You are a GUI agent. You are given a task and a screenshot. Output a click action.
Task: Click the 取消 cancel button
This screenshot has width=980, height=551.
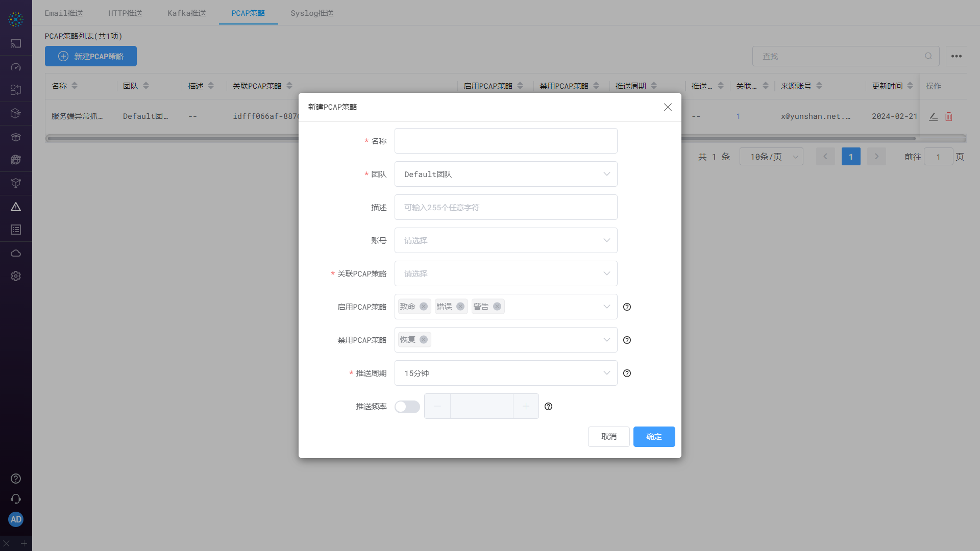tap(608, 436)
